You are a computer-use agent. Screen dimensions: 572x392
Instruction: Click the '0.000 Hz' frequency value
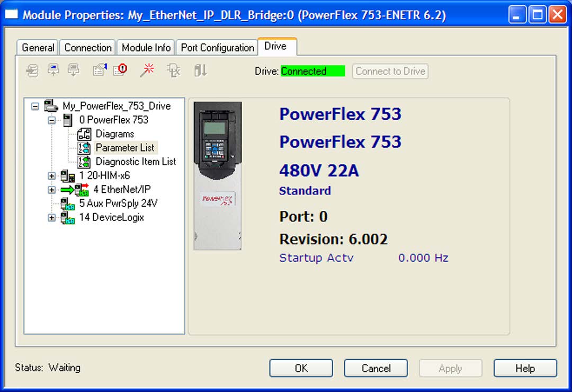[423, 257]
